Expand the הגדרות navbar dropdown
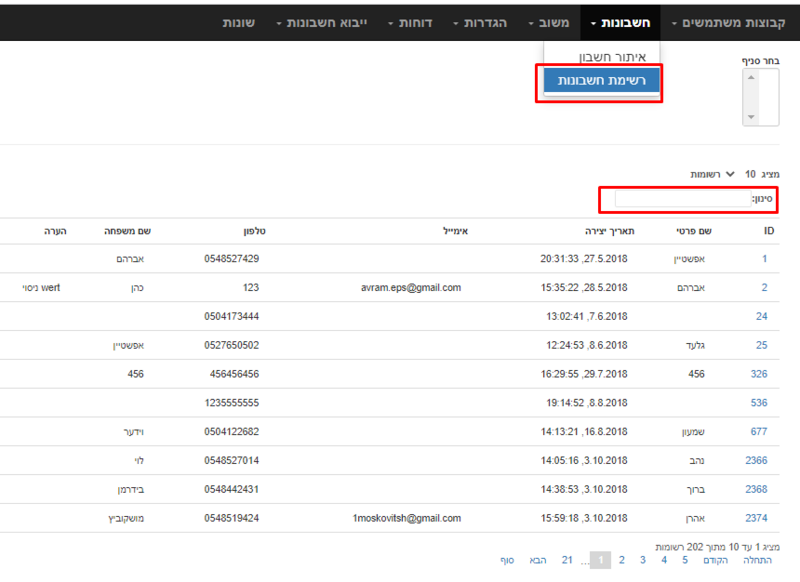The width and height of the screenshot is (800, 582). point(480,23)
